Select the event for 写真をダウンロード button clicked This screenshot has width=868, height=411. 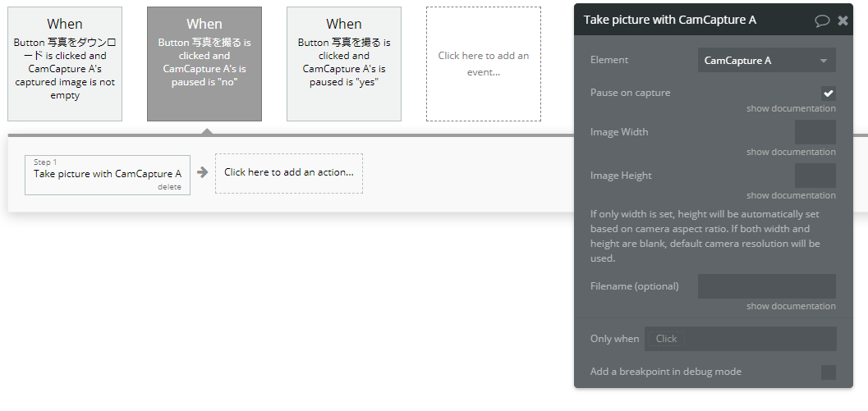[x=65, y=64]
